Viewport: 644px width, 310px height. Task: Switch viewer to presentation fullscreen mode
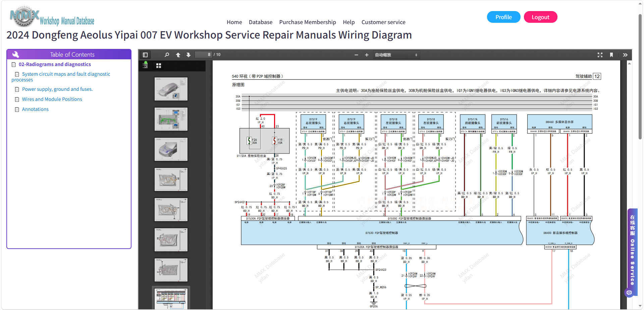click(x=600, y=55)
